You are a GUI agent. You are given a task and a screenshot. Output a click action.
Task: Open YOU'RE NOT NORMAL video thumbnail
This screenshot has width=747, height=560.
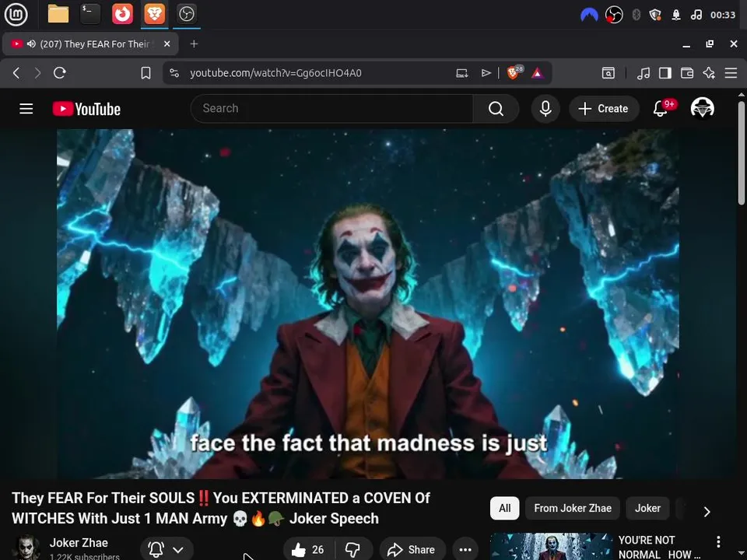tap(552, 547)
